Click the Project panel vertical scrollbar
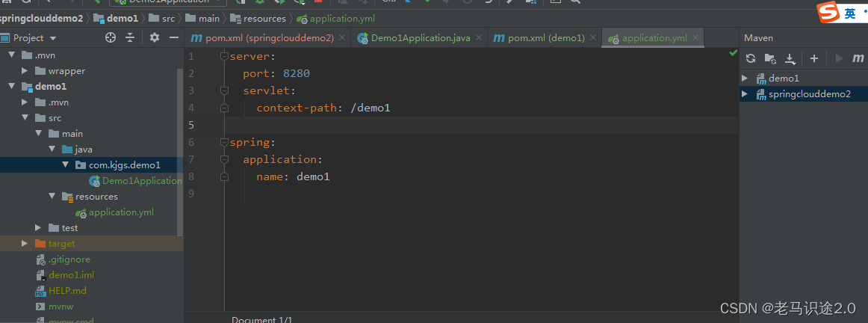 pyautogui.click(x=180, y=153)
